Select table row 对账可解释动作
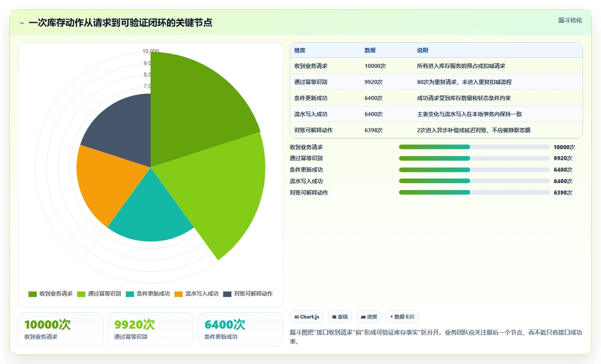Screen dimensions: 601x364 coord(436,130)
